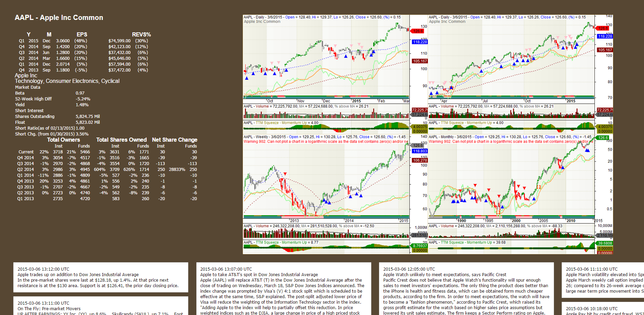Click the Yield value 1.48%

point(82,105)
